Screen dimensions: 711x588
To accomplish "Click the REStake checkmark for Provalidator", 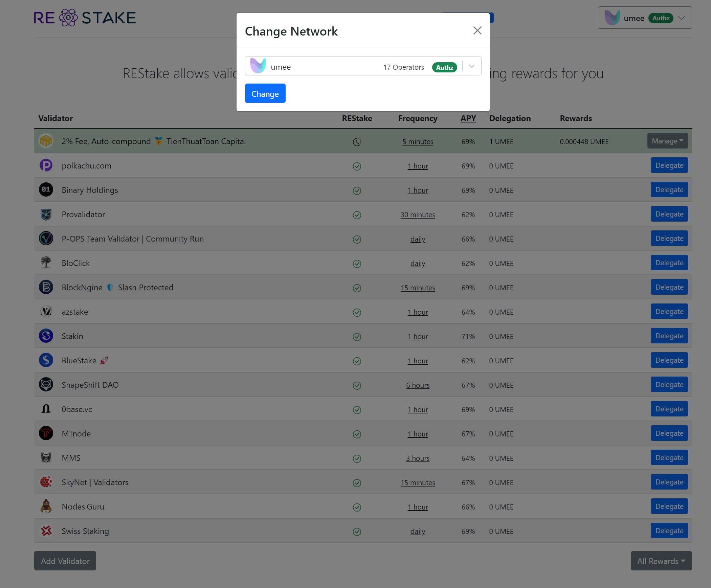I will (357, 215).
